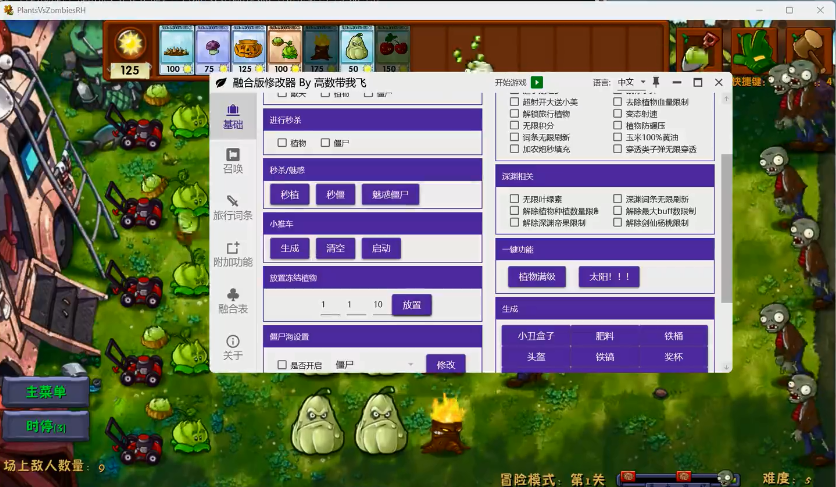This screenshot has height=487, width=836.
Task: Open the 旅行词条 sidebar tab
Action: coord(233,208)
